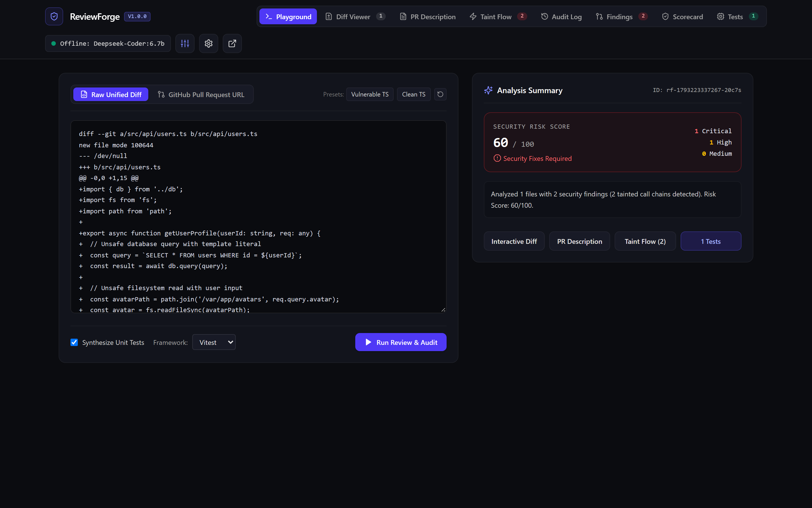
Task: Open the Audit Log tab
Action: 561,16
